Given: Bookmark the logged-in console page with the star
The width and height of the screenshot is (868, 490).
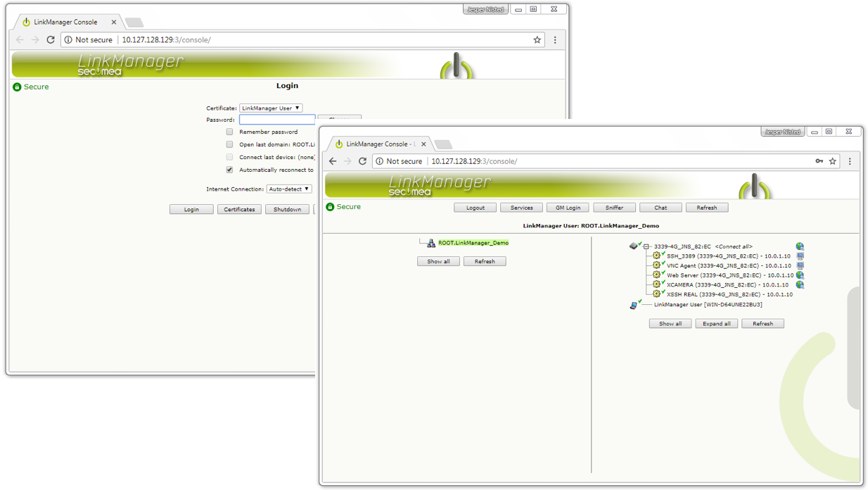Looking at the screenshot, I should click(x=833, y=161).
